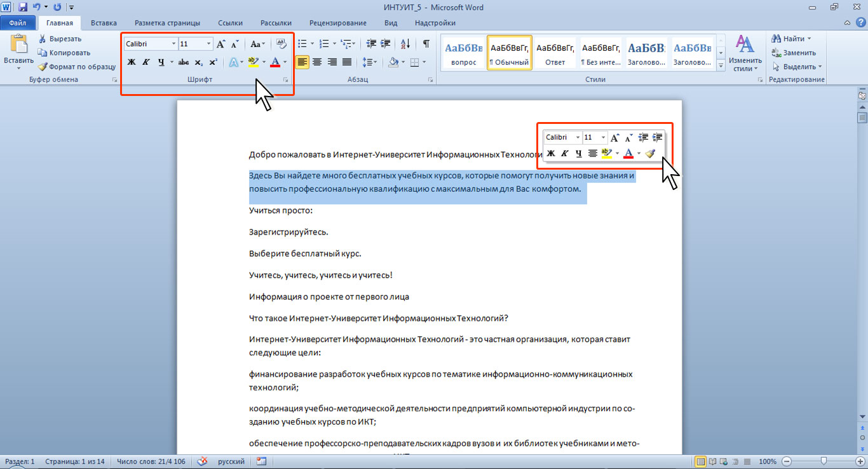Apply the Ответ style
Screen dimensions: 868x469
555,53
